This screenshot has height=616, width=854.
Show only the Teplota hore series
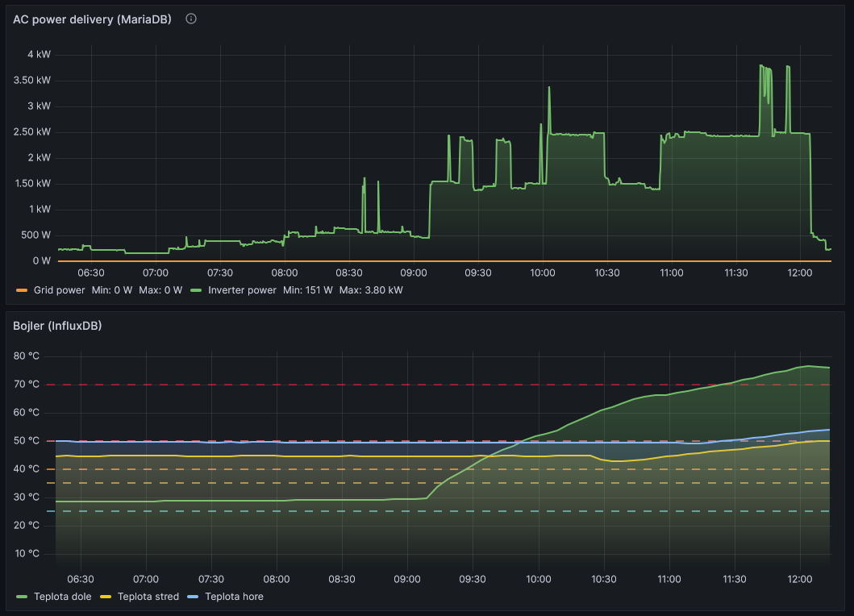[x=234, y=597]
